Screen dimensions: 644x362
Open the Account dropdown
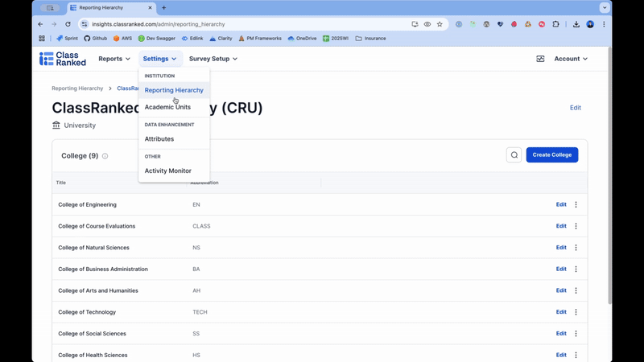point(571,59)
